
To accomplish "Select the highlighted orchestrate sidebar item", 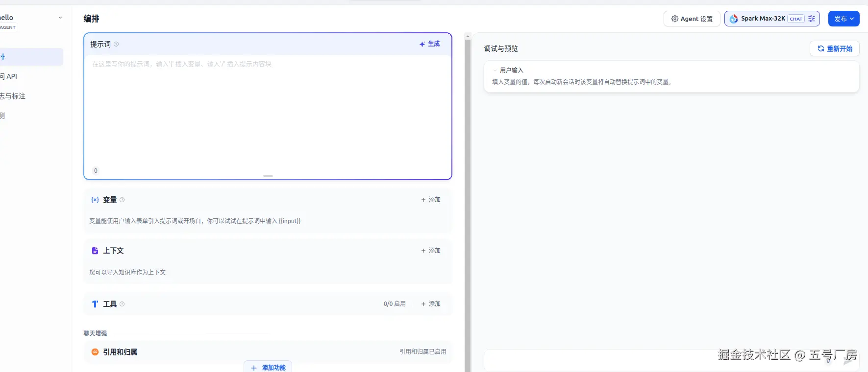I will (x=31, y=57).
